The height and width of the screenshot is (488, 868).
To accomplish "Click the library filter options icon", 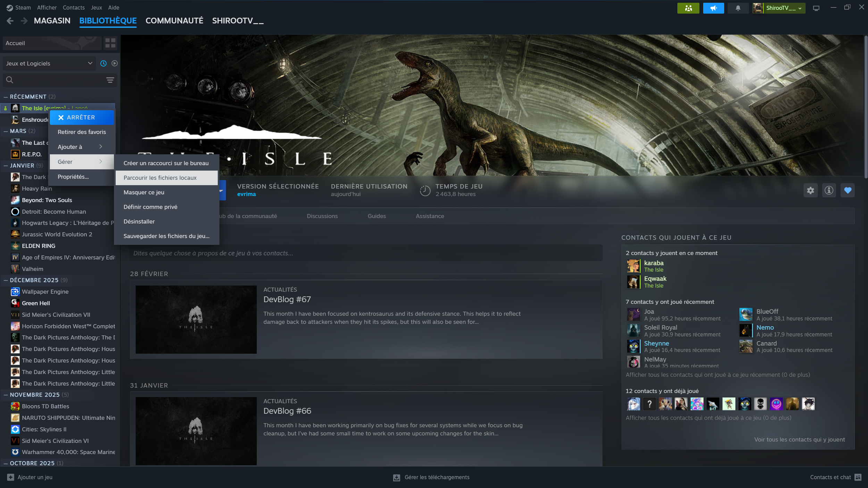I will coord(110,80).
